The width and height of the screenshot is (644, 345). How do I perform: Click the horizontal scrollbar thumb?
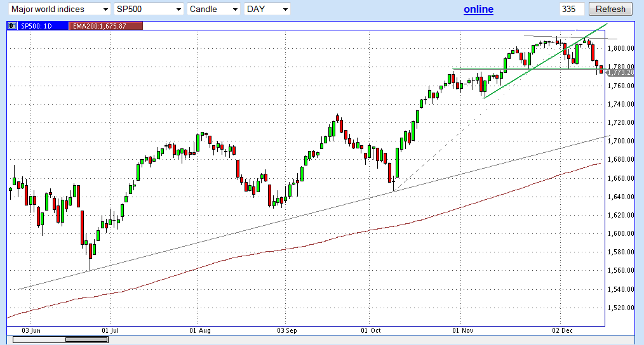(86, 339)
